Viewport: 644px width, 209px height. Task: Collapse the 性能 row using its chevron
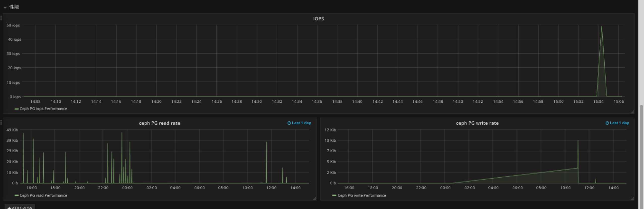click(5, 7)
